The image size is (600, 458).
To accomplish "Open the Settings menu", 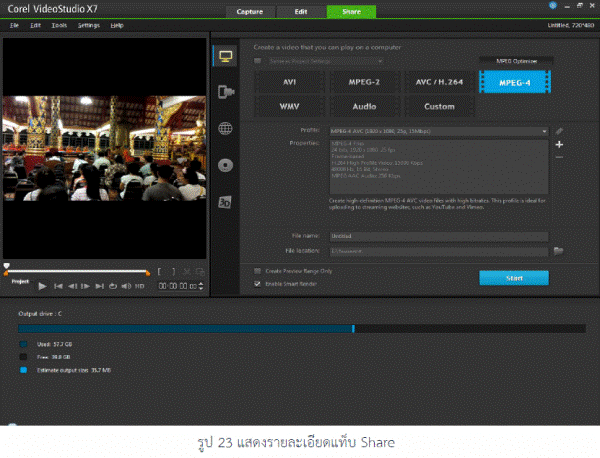I will [89, 25].
